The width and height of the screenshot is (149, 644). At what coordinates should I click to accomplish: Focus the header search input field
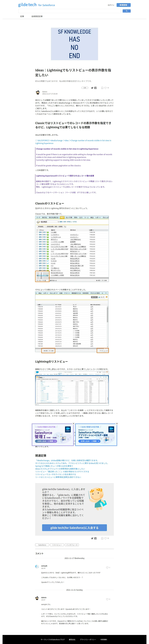tap(70, 11)
